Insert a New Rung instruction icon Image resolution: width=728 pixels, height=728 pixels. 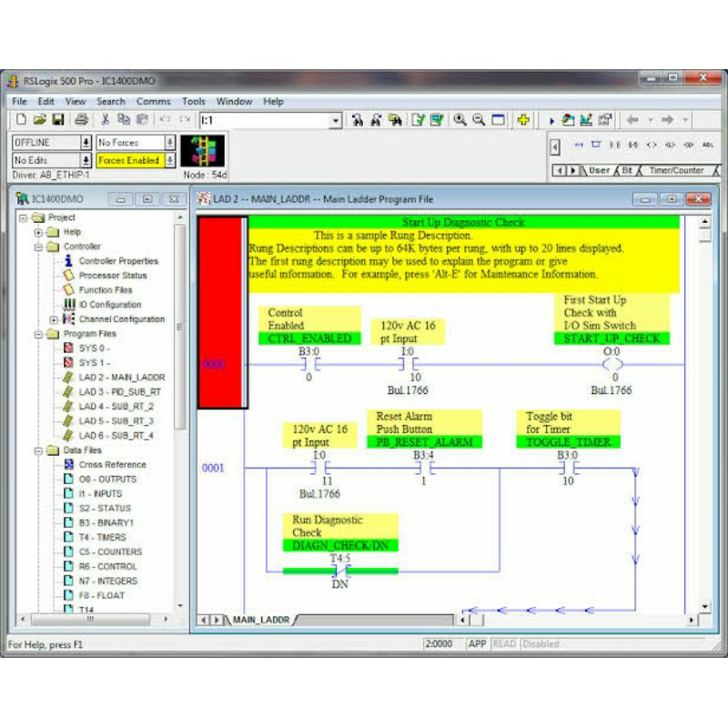click(579, 145)
